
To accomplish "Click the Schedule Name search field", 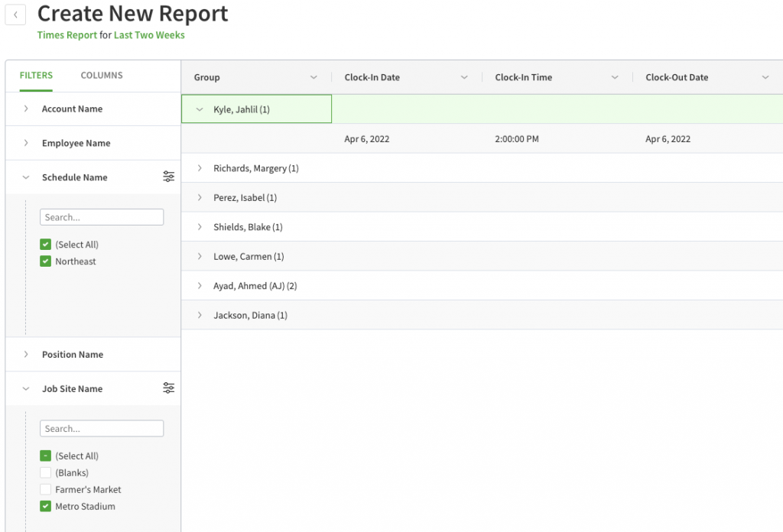I will pyautogui.click(x=101, y=216).
